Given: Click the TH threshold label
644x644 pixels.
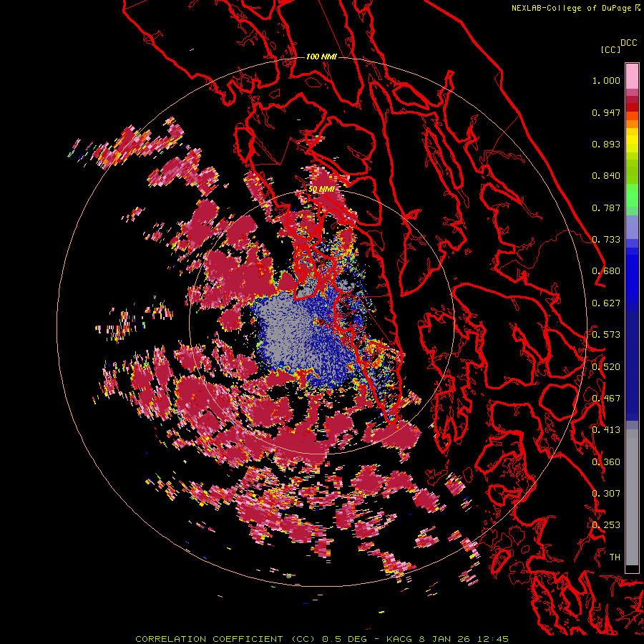Looking at the screenshot, I should [x=615, y=557].
